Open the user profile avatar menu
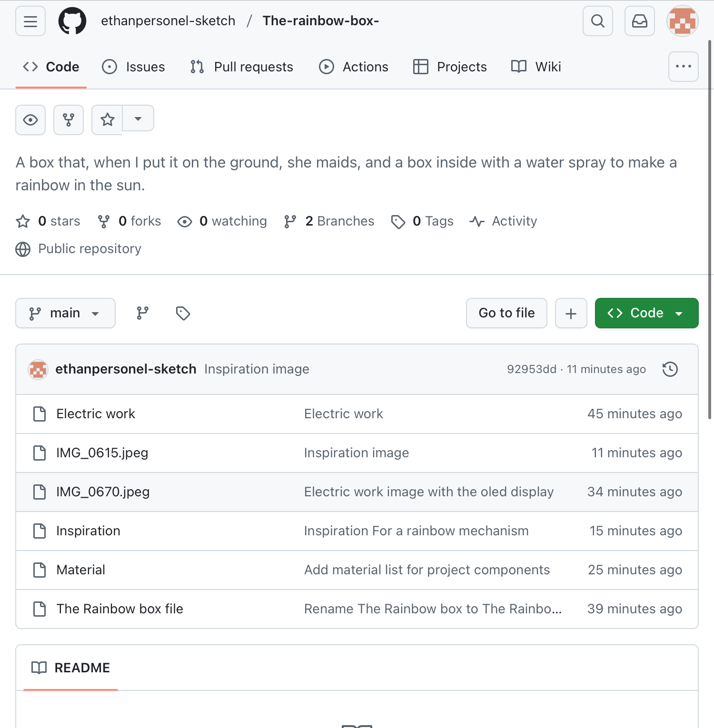This screenshot has width=714, height=728. (x=682, y=21)
